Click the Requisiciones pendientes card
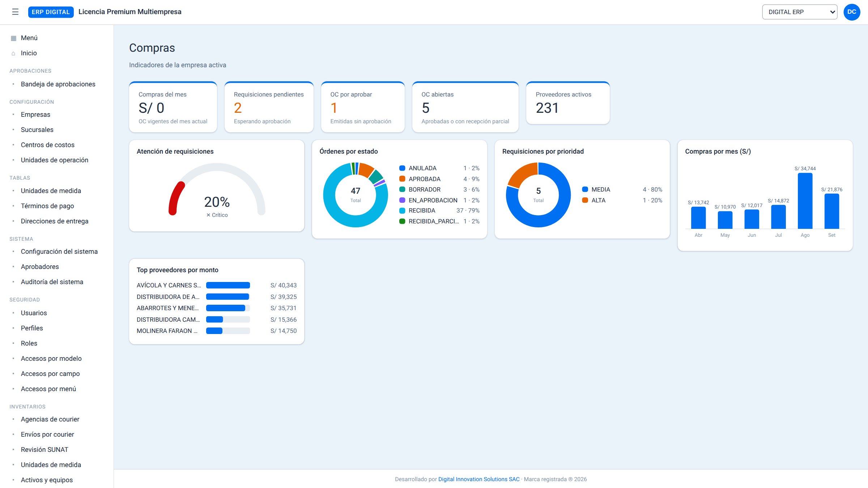 pyautogui.click(x=269, y=107)
